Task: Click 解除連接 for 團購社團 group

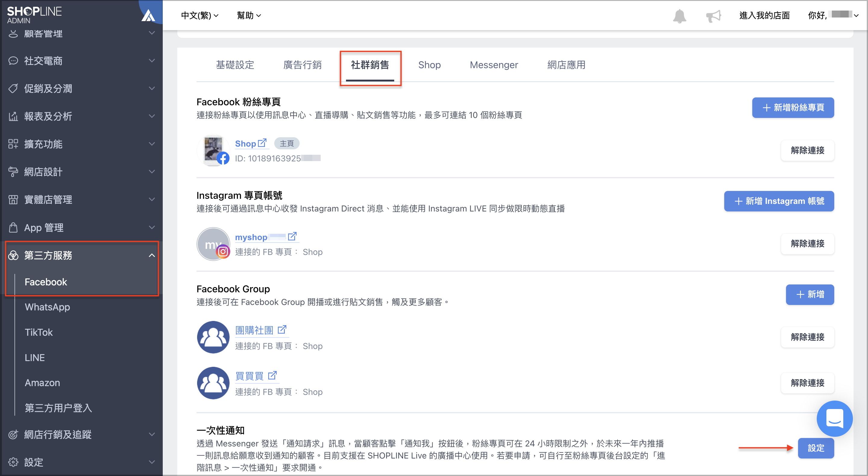Action: pos(807,337)
